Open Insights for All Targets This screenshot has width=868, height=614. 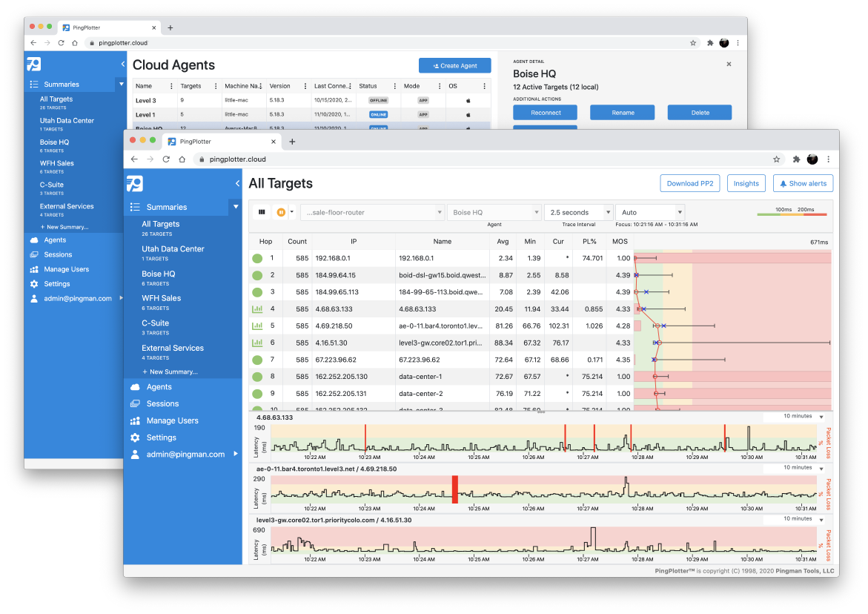click(x=746, y=183)
